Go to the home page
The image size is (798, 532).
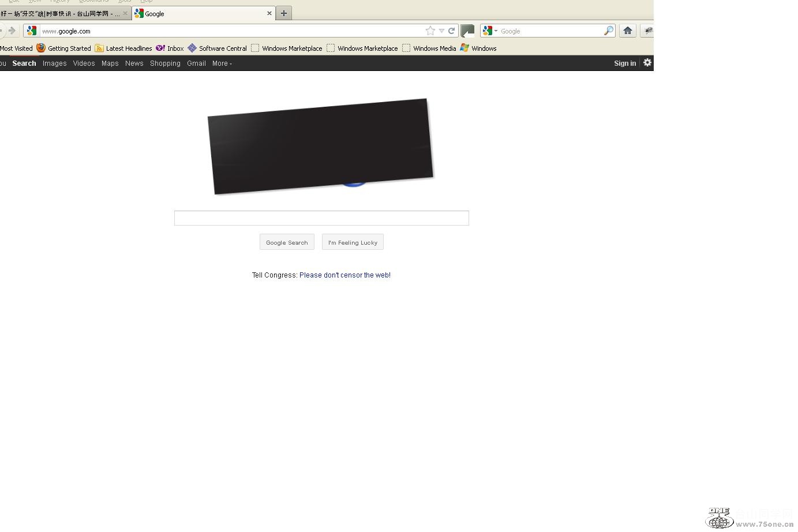coord(628,31)
